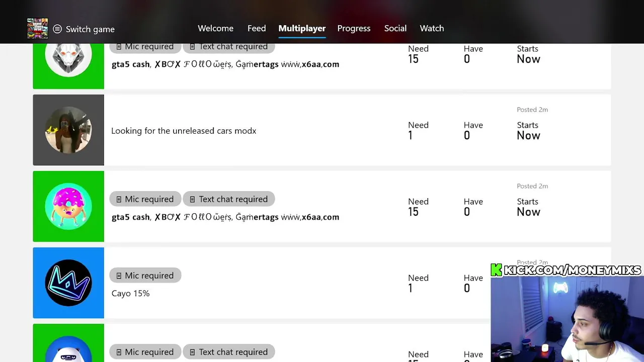This screenshot has width=644, height=362.
Task: Open the unreleased cars modx poster avatar
Action: [68, 130]
